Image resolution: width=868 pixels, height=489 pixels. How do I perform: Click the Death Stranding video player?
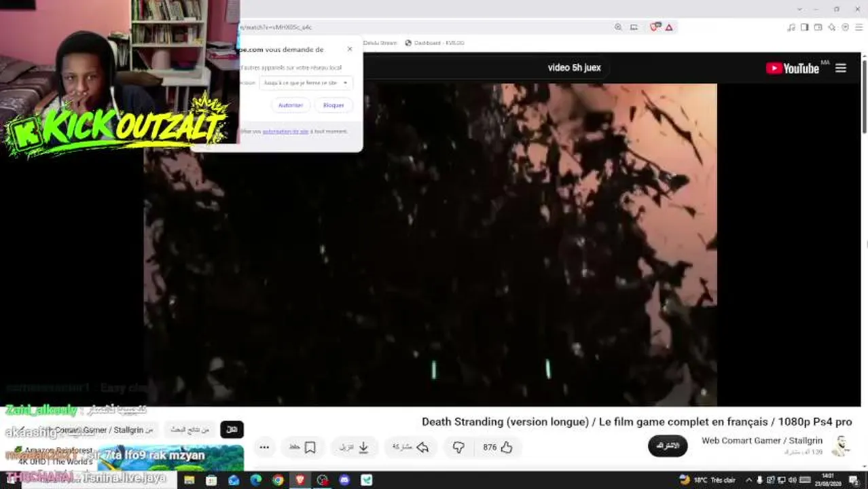point(431,244)
